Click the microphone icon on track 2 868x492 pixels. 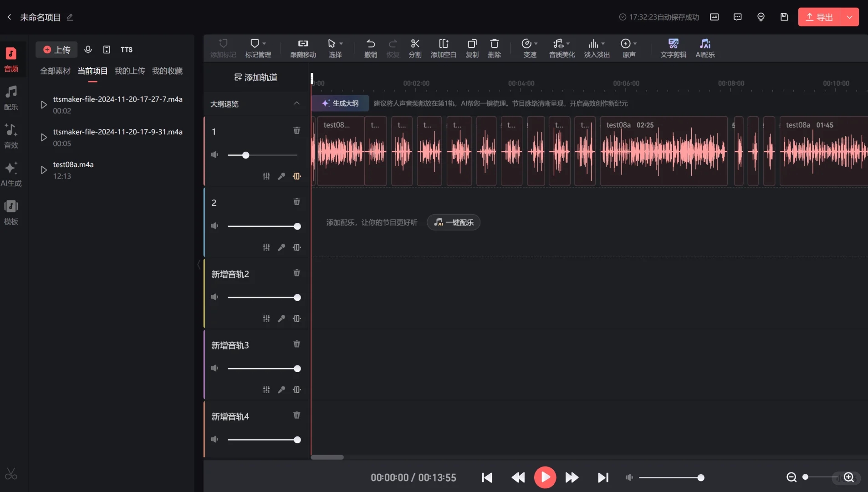(x=281, y=247)
